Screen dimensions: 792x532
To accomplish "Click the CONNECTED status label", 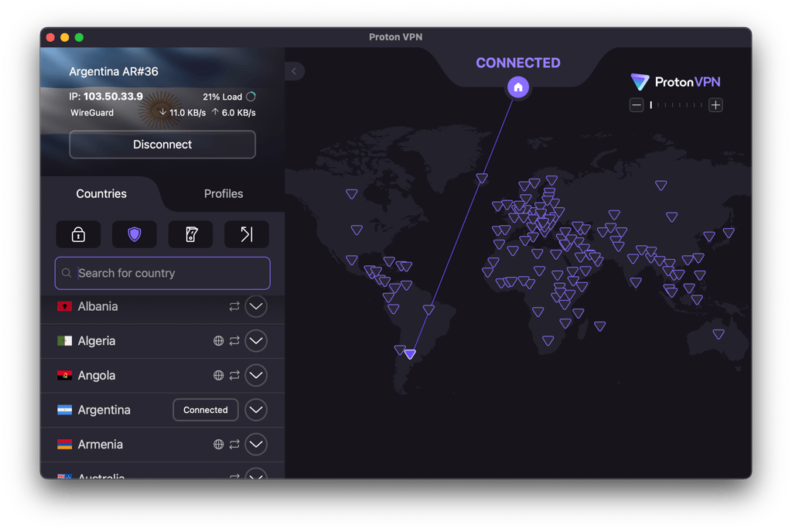I will point(518,63).
